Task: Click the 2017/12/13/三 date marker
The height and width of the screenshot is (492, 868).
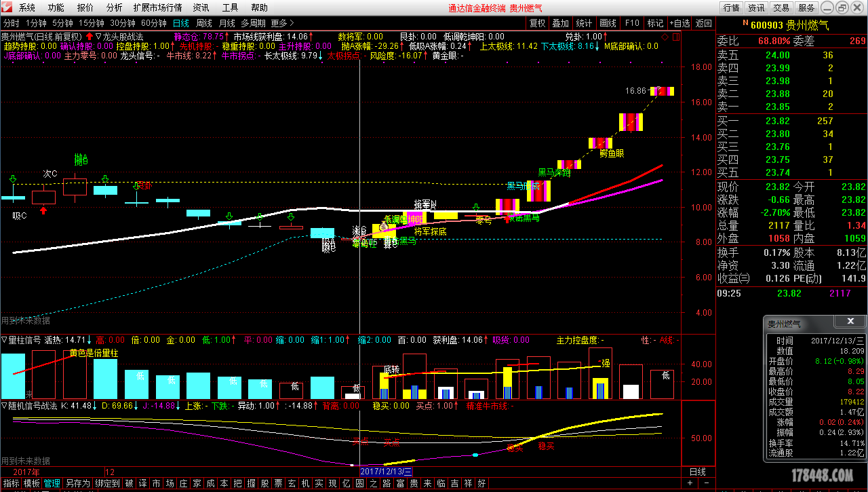Action: point(386,472)
